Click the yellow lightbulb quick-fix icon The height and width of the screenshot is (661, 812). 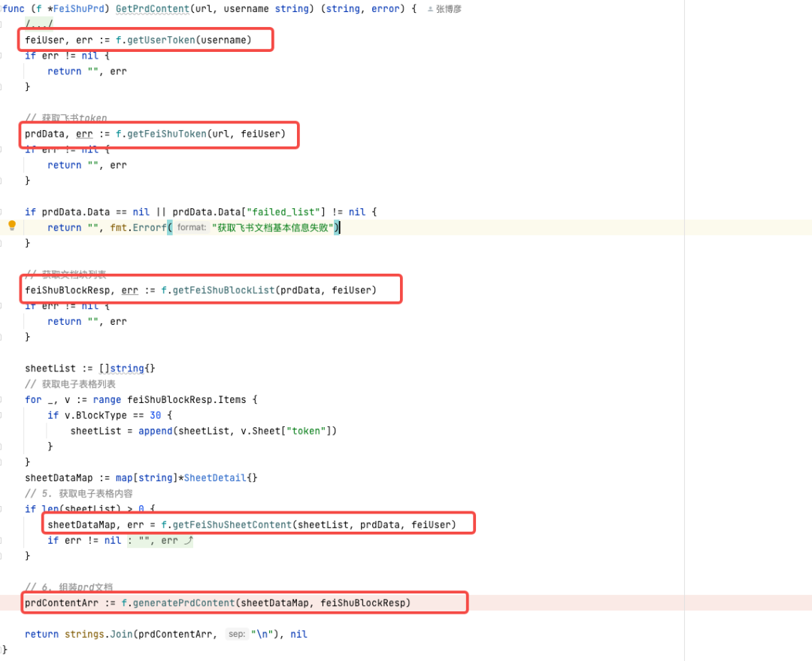12,226
